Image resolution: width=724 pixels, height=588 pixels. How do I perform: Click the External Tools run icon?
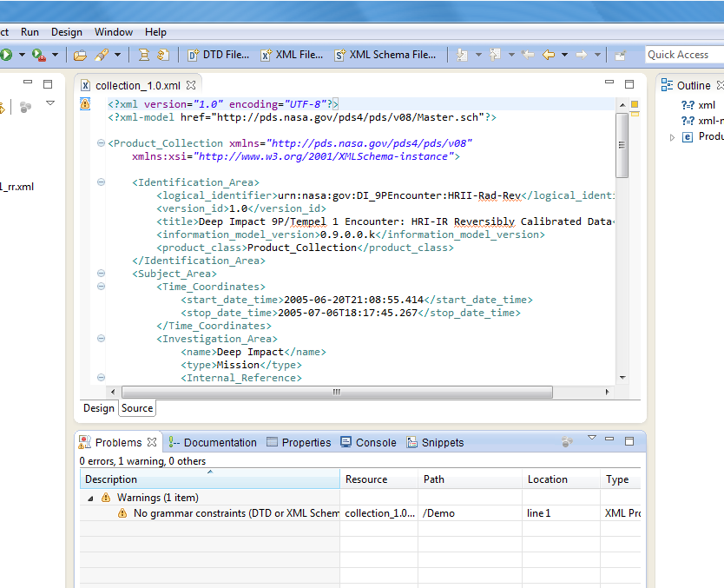(39, 55)
